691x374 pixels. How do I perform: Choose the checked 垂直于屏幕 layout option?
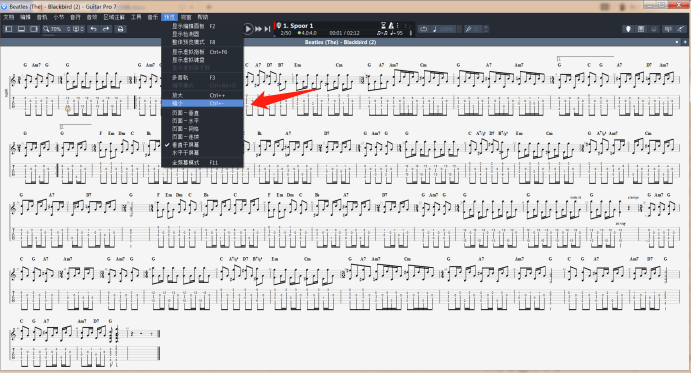point(202,145)
